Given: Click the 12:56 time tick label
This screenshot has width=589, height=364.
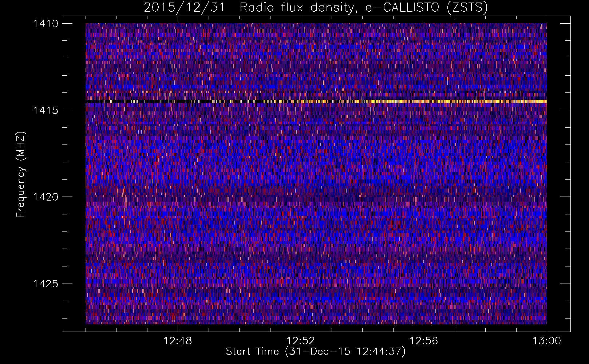Looking at the screenshot, I should [424, 341].
